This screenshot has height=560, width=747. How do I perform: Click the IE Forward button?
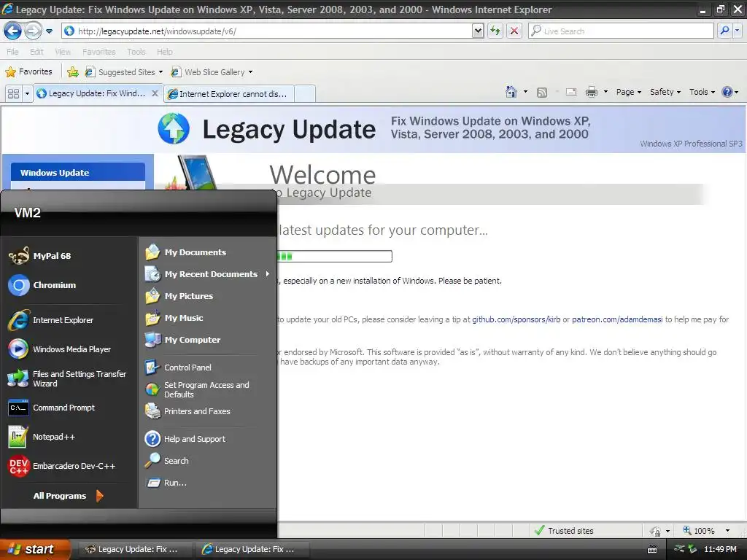pyautogui.click(x=32, y=31)
